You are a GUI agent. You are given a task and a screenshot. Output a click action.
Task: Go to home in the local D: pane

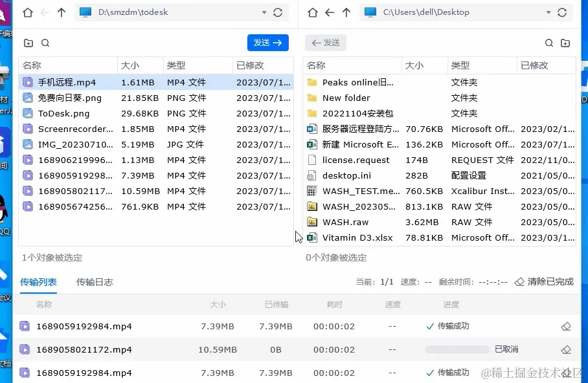[x=28, y=12]
